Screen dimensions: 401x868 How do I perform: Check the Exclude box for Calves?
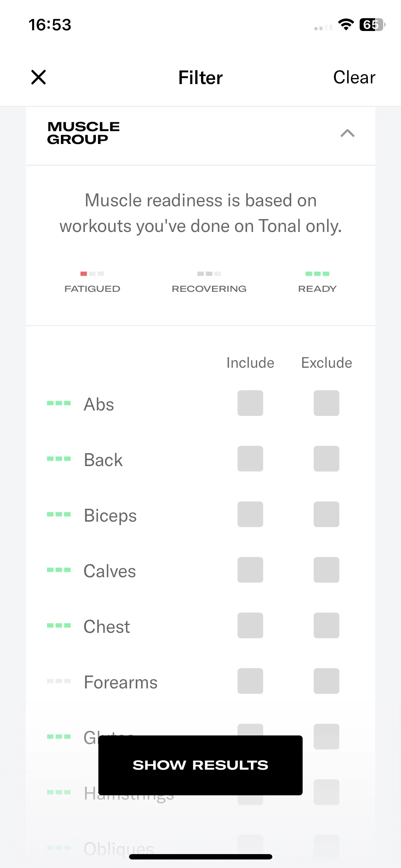coord(327,570)
